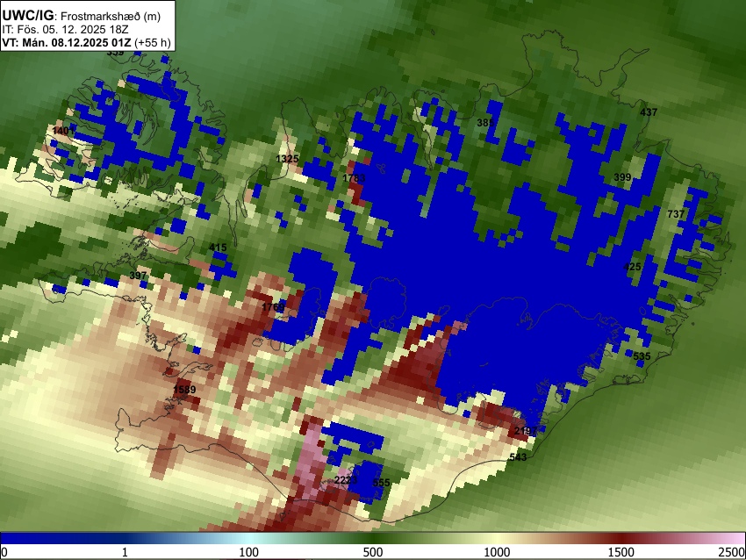
Task: Click the color scale tick label 0
Action: [4, 552]
